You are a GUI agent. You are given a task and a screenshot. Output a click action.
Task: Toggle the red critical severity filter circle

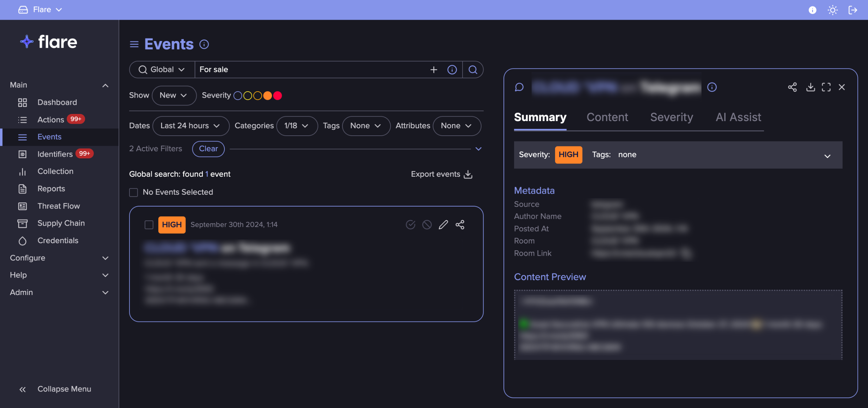277,96
